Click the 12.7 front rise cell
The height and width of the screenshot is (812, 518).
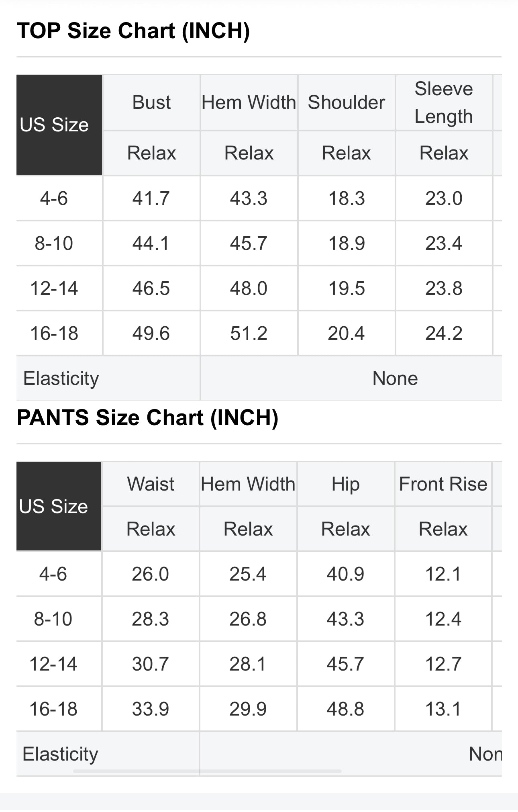point(443,664)
